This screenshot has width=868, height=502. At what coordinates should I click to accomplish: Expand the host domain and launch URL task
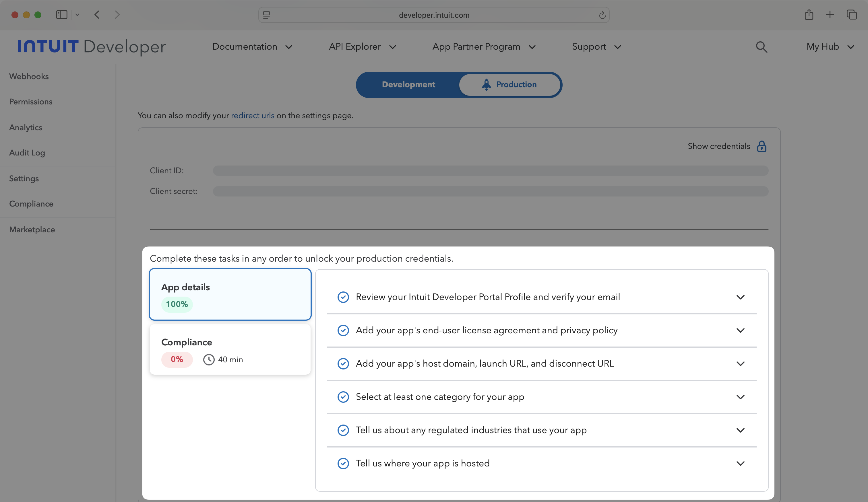coord(741,363)
